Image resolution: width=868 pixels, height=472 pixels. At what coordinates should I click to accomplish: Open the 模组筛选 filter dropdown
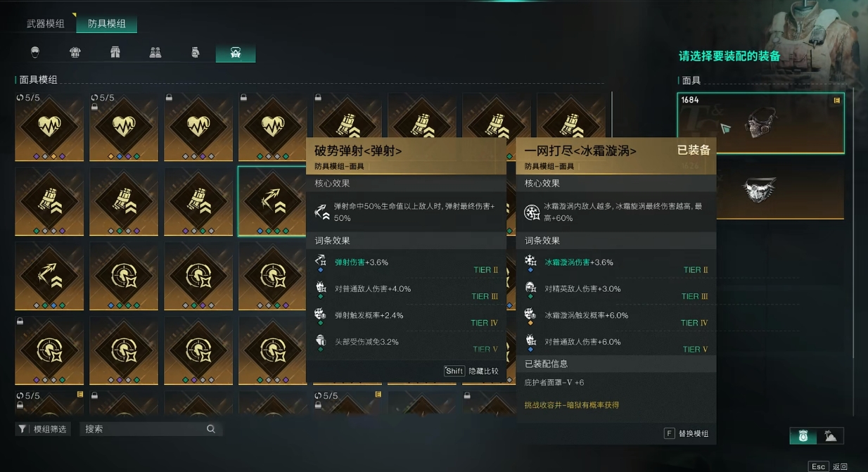pos(43,428)
